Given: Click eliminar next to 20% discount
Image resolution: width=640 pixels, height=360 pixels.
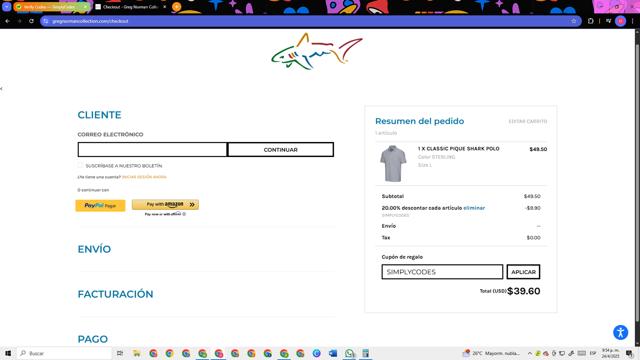Looking at the screenshot, I should point(474,208).
